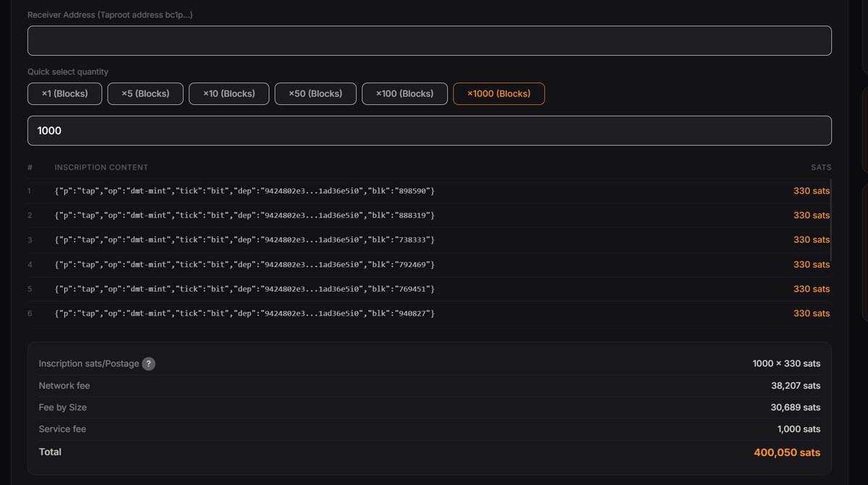Select inscription row with blk 769451
The image size is (868, 485).
429,289
